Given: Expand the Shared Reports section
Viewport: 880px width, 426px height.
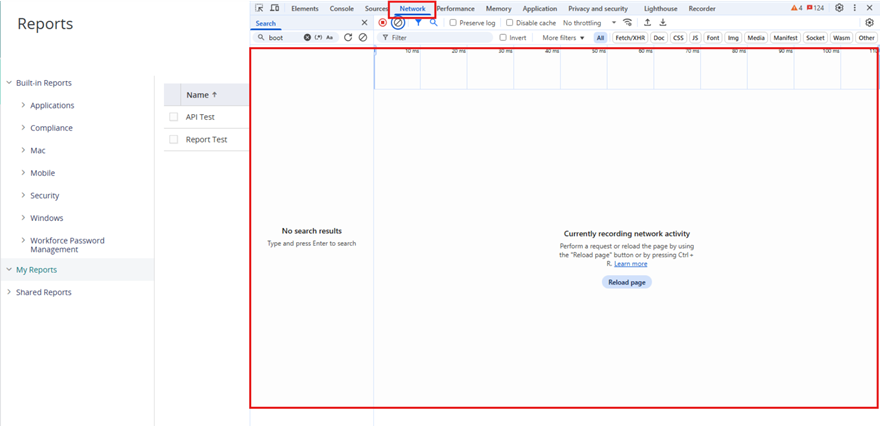Looking at the screenshot, I should pos(9,292).
